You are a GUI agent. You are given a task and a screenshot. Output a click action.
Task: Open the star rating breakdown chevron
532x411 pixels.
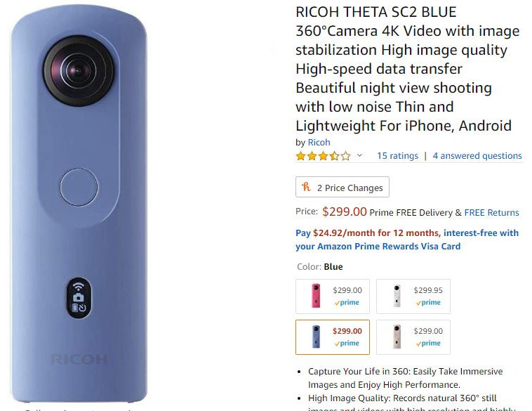(x=359, y=155)
